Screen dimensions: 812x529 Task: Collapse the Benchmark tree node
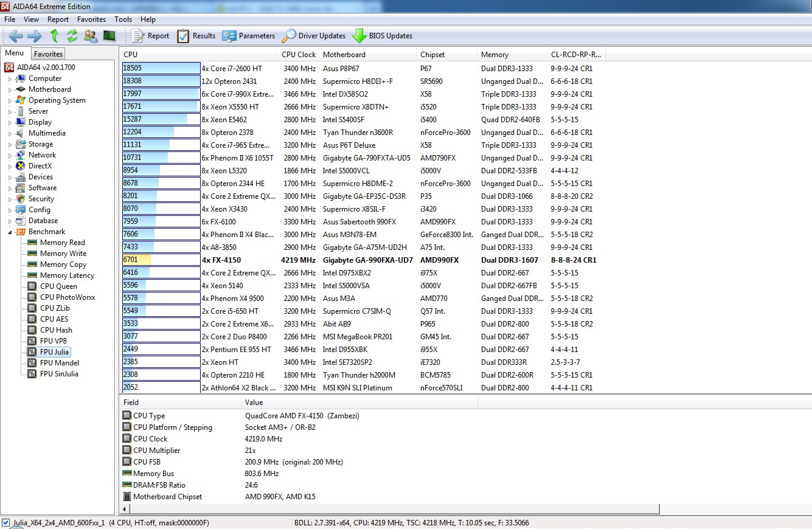(x=10, y=232)
